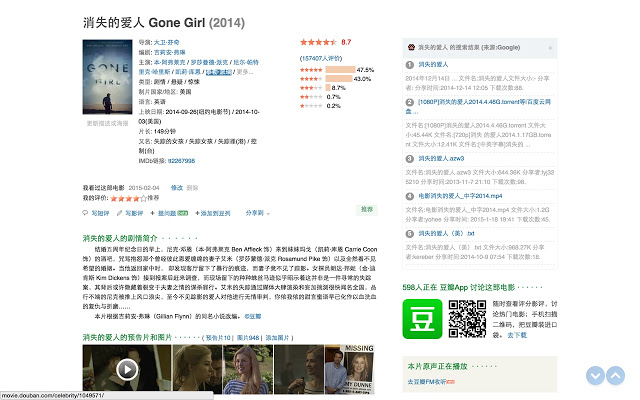Click the 预告片10 trailers link
The height and width of the screenshot is (400, 640).
coord(218,338)
